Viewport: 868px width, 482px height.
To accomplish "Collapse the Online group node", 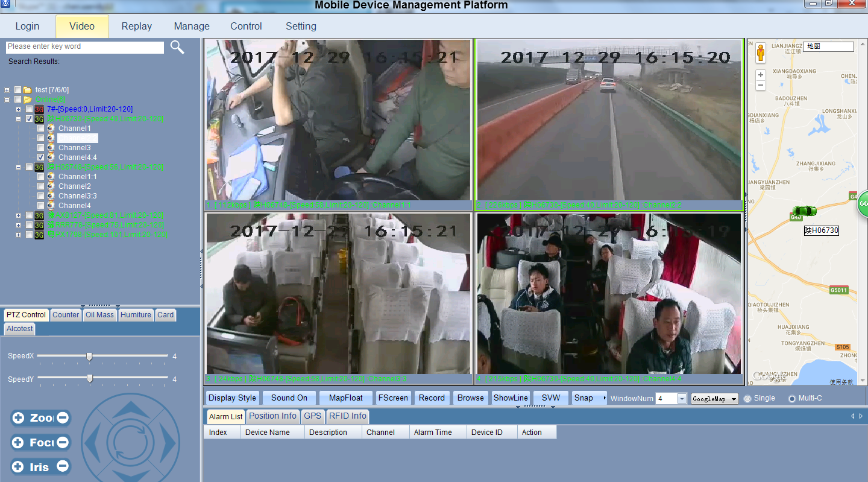I will [7, 100].
